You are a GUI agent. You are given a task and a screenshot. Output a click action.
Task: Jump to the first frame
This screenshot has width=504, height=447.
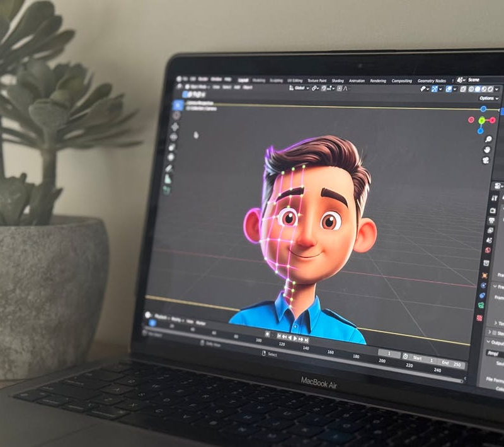pyautogui.click(x=279, y=337)
